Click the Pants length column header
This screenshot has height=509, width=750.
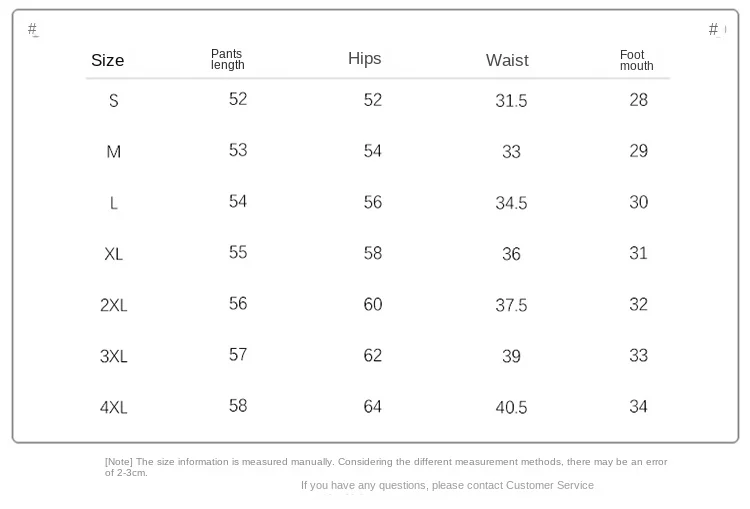tap(228, 60)
